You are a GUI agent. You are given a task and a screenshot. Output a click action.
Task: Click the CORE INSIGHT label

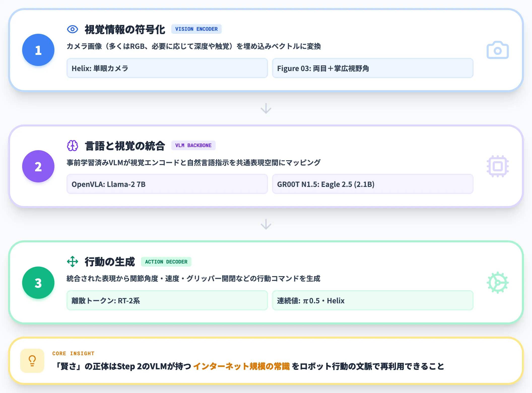pyautogui.click(x=73, y=353)
